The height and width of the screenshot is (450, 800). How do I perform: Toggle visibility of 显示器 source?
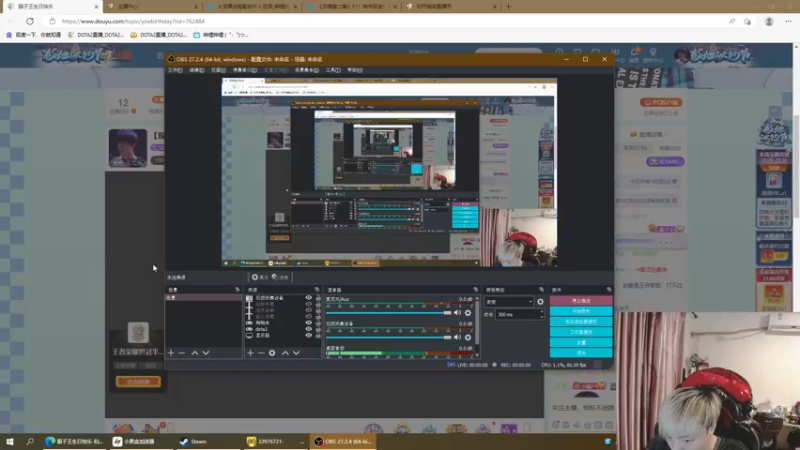309,335
